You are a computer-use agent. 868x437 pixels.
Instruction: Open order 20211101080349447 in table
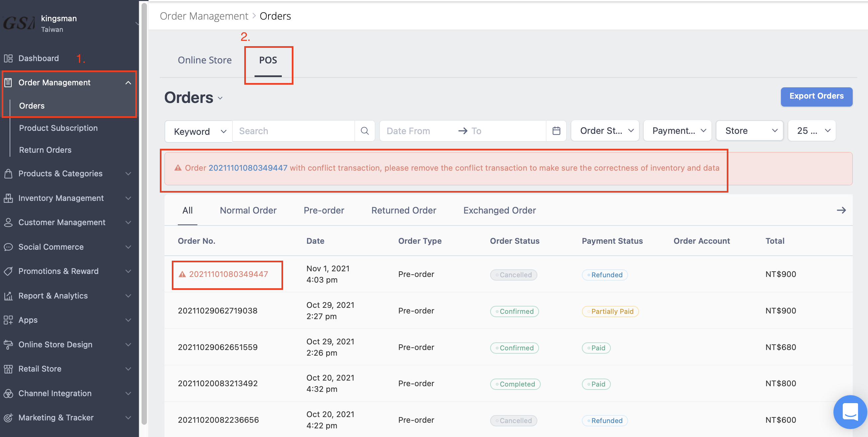228,274
